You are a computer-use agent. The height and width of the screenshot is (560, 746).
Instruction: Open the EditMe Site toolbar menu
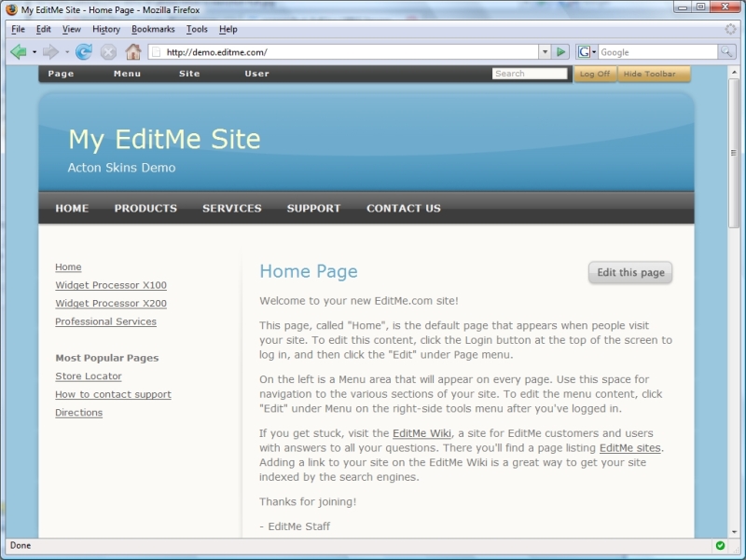coord(189,74)
